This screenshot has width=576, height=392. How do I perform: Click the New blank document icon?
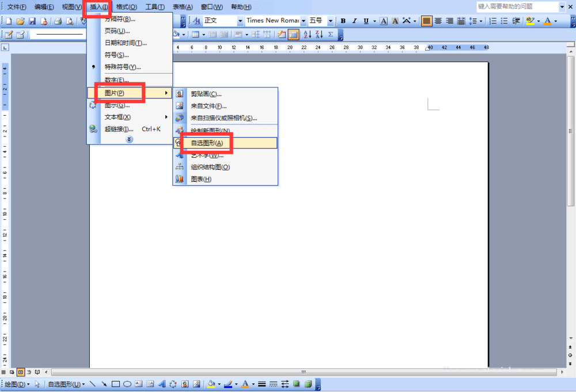[9, 21]
